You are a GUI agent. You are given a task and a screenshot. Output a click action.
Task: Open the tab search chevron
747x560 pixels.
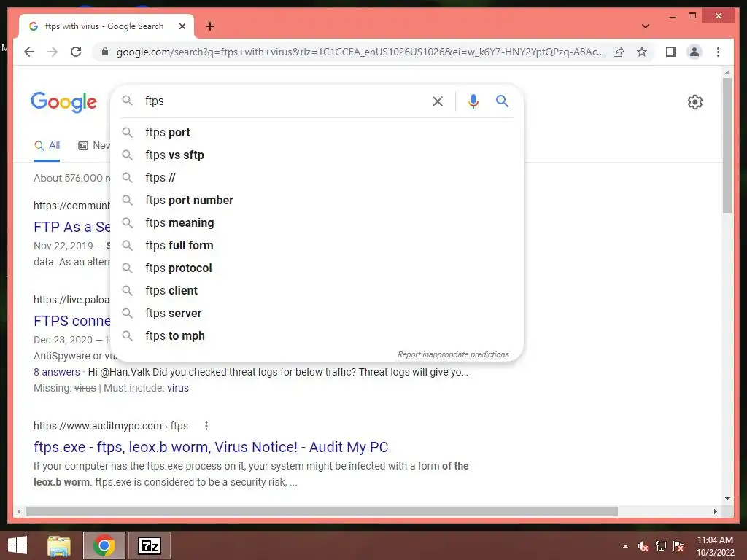click(646, 26)
